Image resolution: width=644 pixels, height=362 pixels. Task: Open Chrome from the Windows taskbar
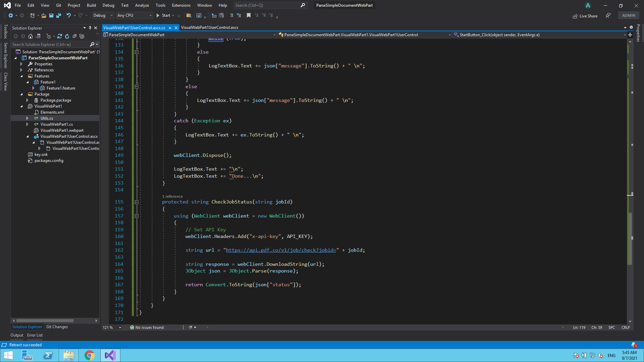coord(90,355)
